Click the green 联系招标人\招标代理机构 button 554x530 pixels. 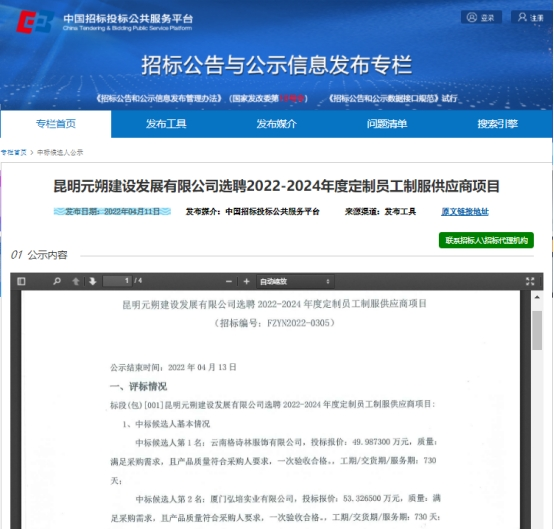point(486,240)
